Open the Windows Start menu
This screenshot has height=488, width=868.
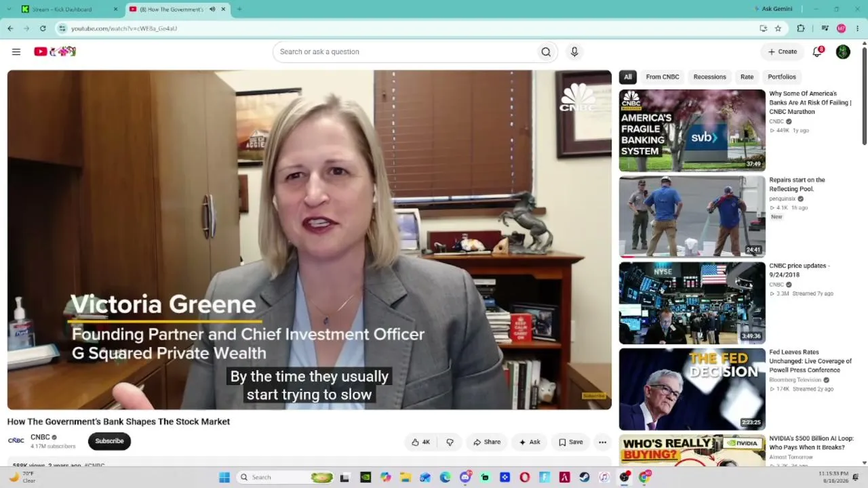pyautogui.click(x=224, y=477)
